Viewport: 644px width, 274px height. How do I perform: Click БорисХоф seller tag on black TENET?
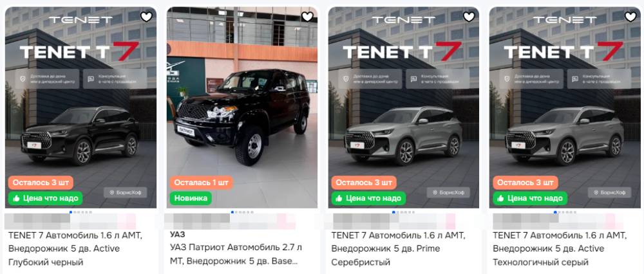pos(126,192)
